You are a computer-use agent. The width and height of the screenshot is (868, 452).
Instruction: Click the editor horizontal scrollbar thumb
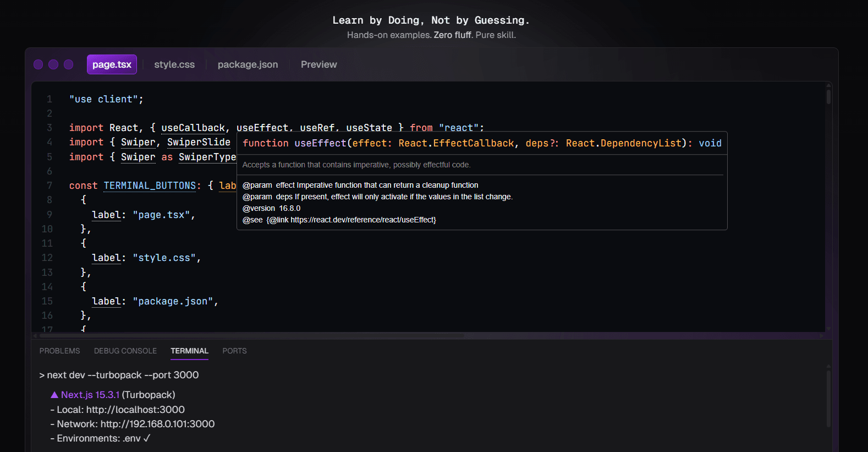[252, 335]
